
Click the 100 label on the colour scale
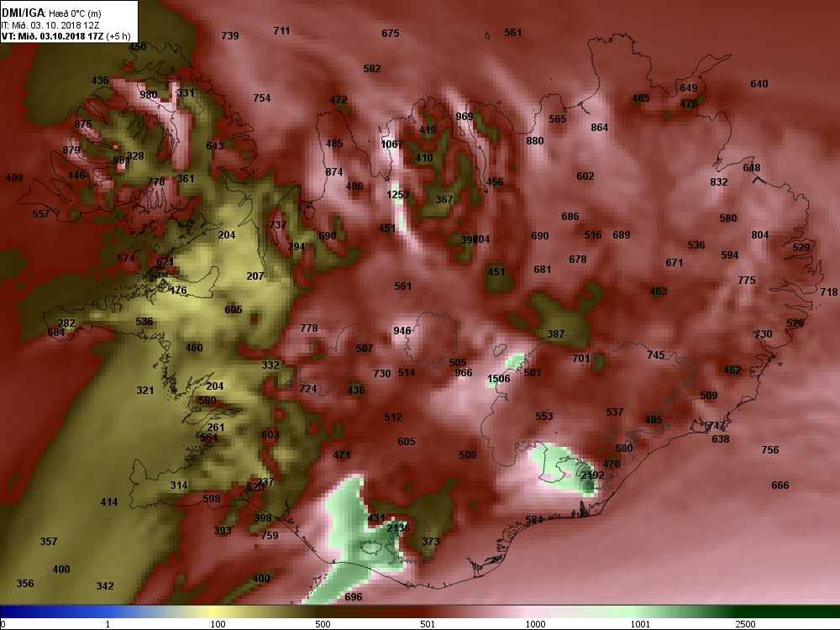pos(218,625)
